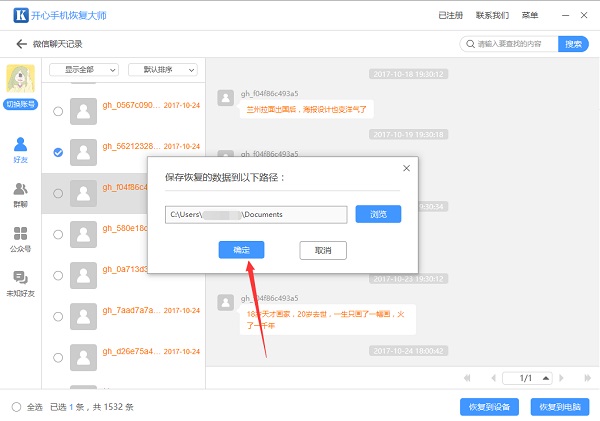The width and height of the screenshot is (600, 421).
Task: Click the user avatar picture
Action: click(x=21, y=78)
